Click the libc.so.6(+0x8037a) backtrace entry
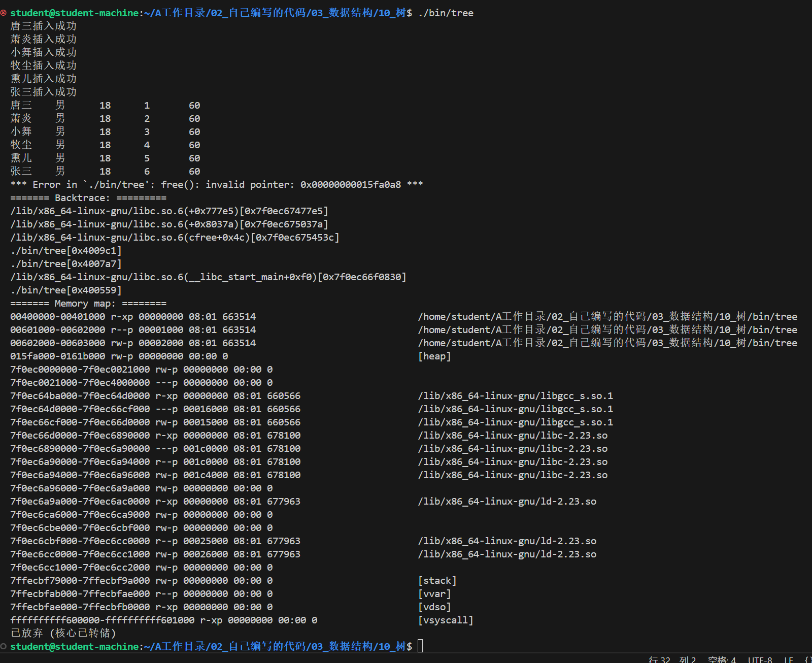The height and width of the screenshot is (663, 812). coord(170,224)
